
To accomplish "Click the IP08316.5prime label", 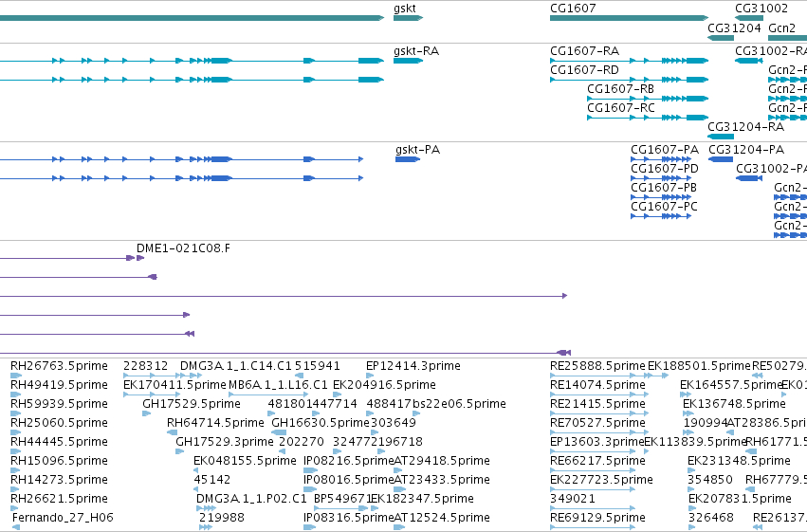I will [348, 518].
